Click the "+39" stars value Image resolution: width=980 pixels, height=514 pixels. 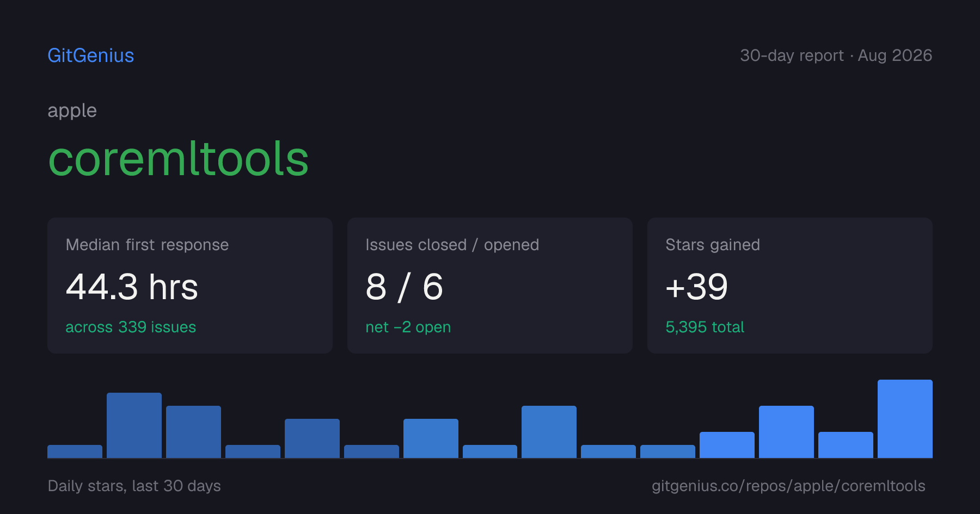point(697,287)
